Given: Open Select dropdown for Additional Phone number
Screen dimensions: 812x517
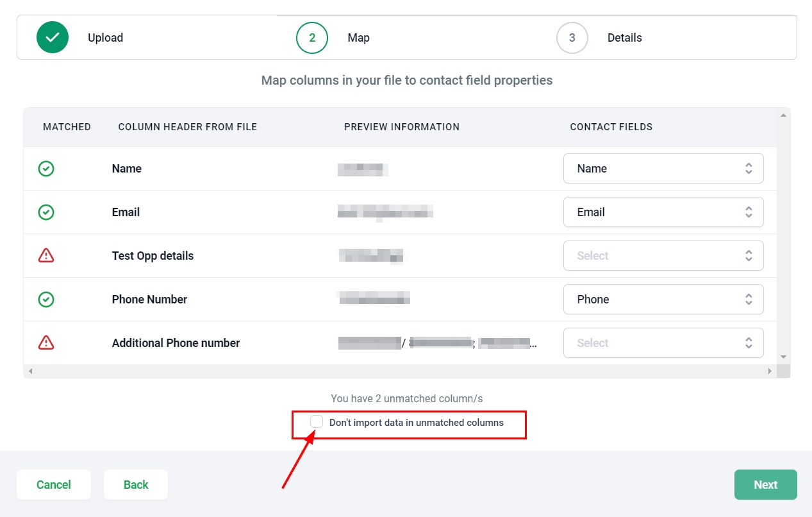Looking at the screenshot, I should click(x=663, y=343).
